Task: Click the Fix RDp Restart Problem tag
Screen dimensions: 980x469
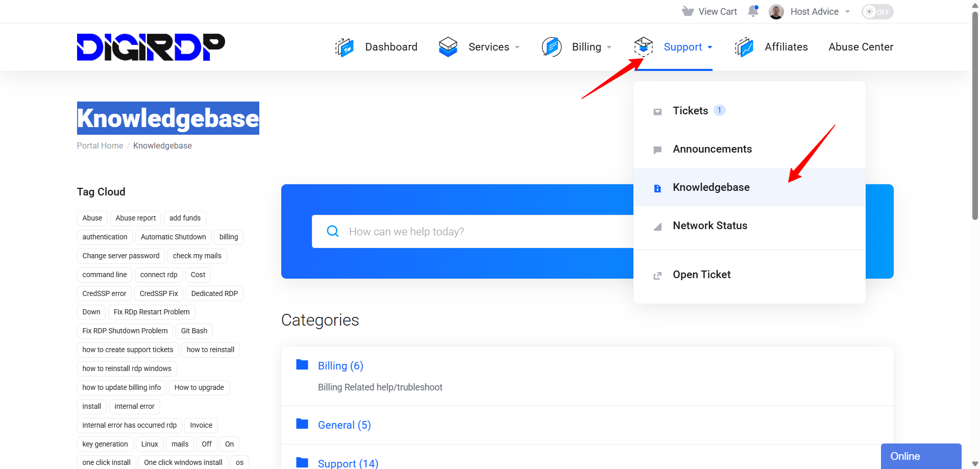Action: [152, 312]
